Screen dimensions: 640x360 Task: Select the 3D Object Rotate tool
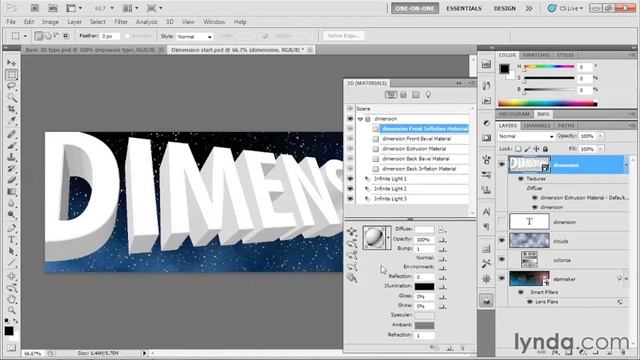pyautogui.click(x=11, y=276)
